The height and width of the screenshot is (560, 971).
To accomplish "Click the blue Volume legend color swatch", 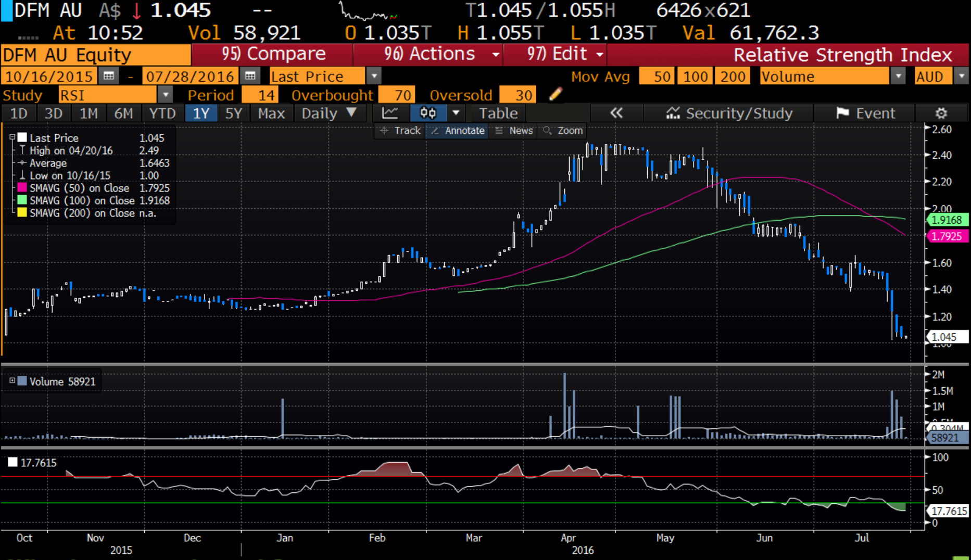I will click(x=22, y=380).
